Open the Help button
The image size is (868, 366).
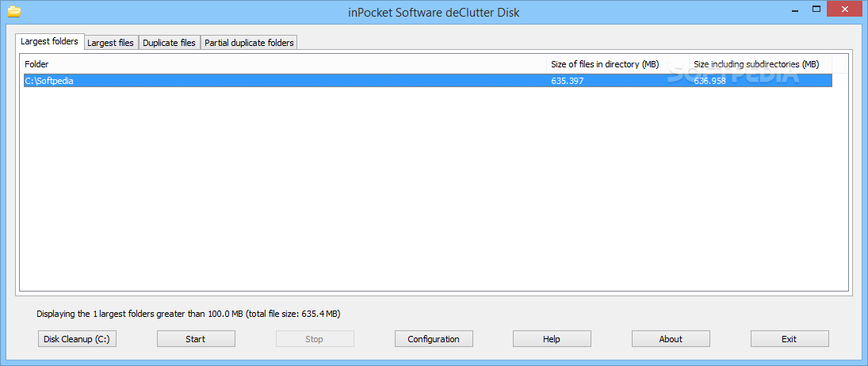[x=552, y=339]
